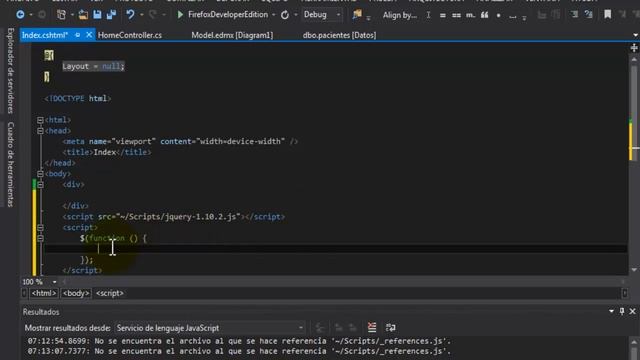Image resolution: width=640 pixels, height=360 pixels.
Task: Open the Undo history dropdown arrow
Action: tap(141, 15)
